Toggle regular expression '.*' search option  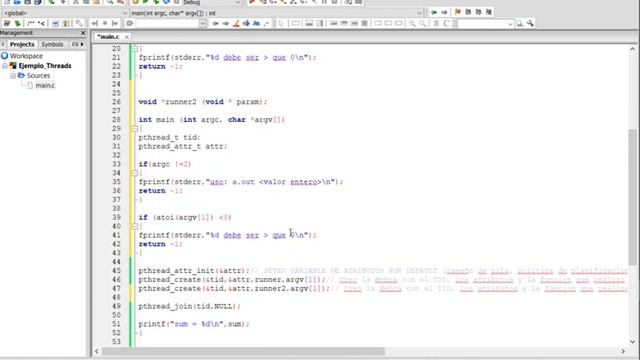tap(267, 23)
